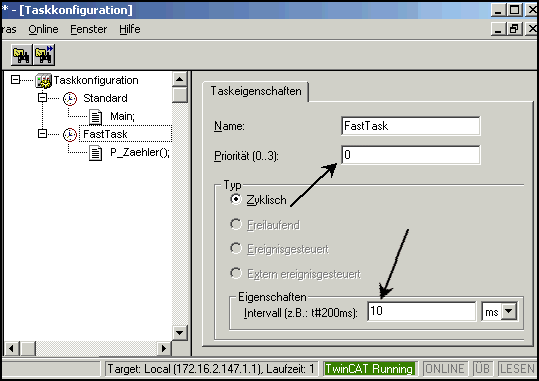The image size is (539, 381).
Task: Click the ÜB status bar indicator
Action: 482,369
